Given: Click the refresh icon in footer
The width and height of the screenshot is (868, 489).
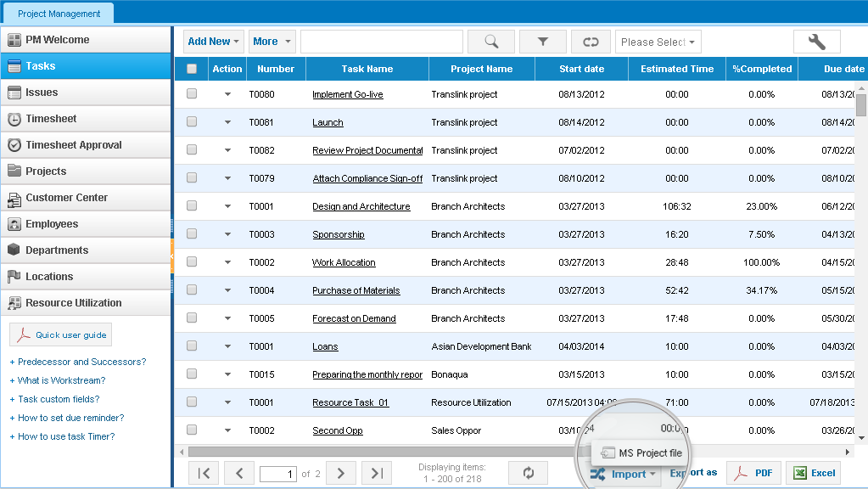Looking at the screenshot, I should click(x=529, y=473).
